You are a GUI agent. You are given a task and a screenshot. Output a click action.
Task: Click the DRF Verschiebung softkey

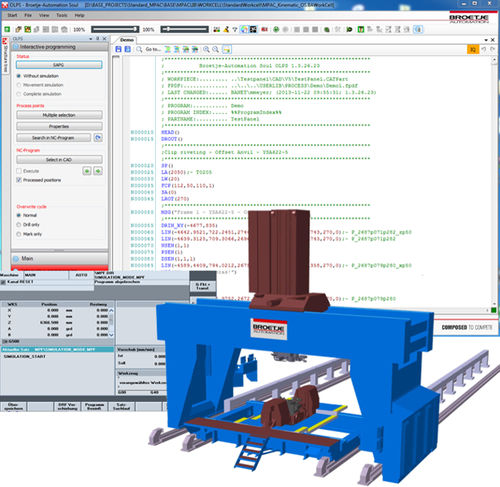tap(67, 406)
